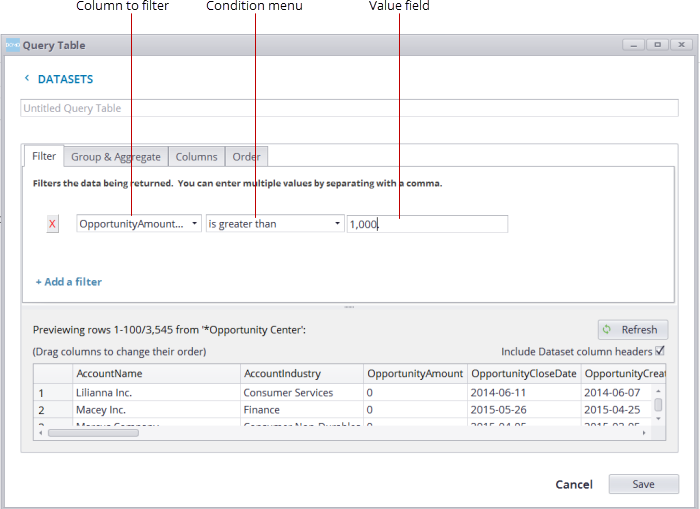Click OpportunityAmount 0 in Lilianna Inc. row

coord(415,393)
